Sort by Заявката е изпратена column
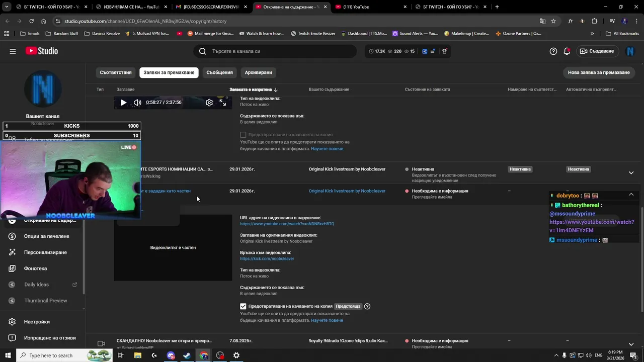644x362 pixels. pos(254,89)
